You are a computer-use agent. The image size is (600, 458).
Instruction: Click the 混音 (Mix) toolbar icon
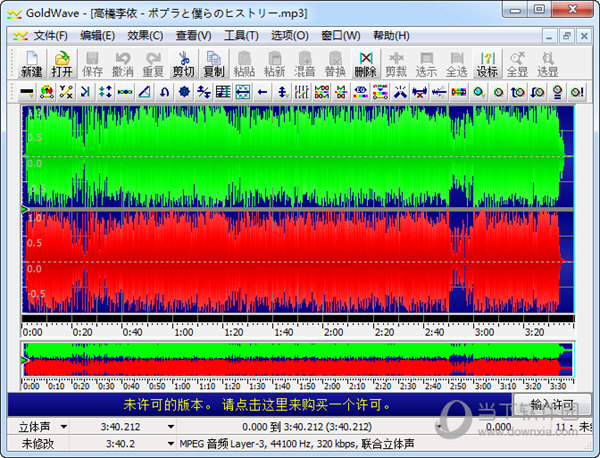[304, 64]
